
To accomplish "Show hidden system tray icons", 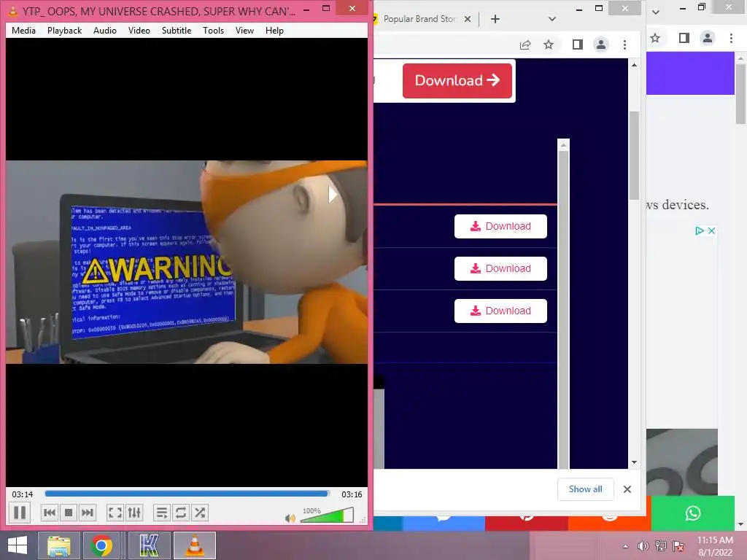I will (625, 546).
